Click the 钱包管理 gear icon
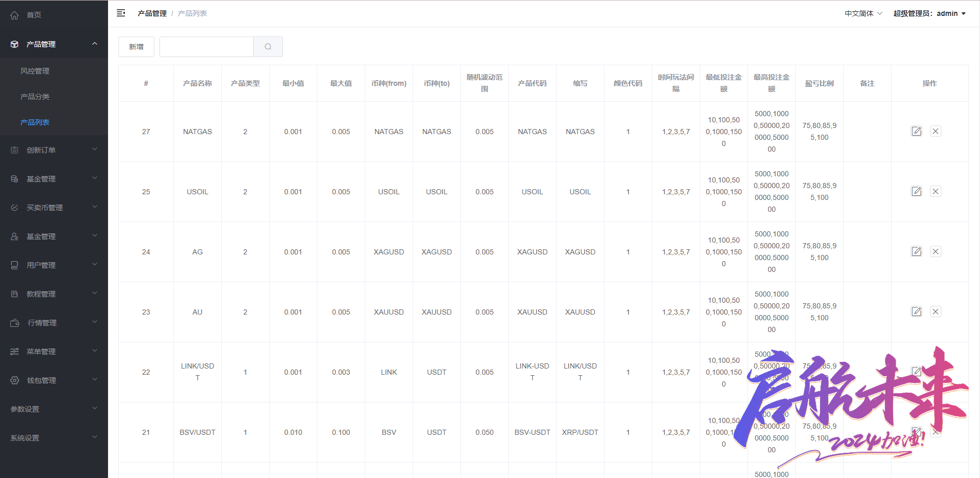This screenshot has height=478, width=980. [14, 380]
